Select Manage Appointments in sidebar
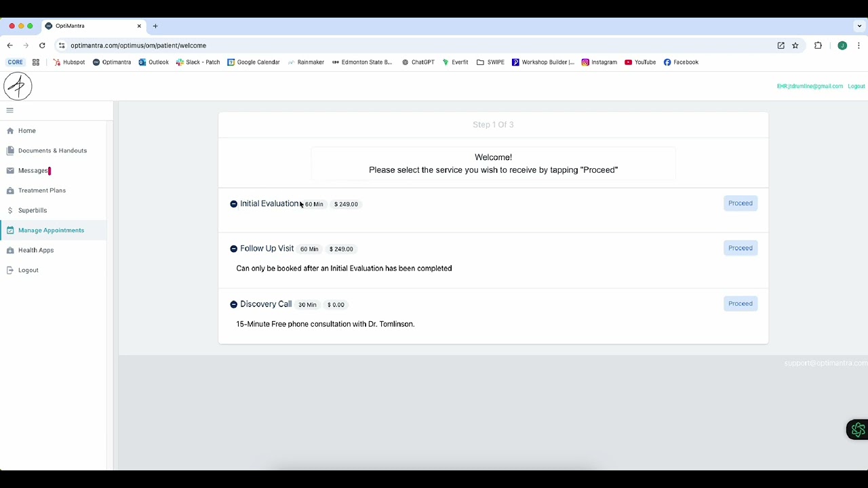This screenshot has width=868, height=488. pyautogui.click(x=51, y=230)
